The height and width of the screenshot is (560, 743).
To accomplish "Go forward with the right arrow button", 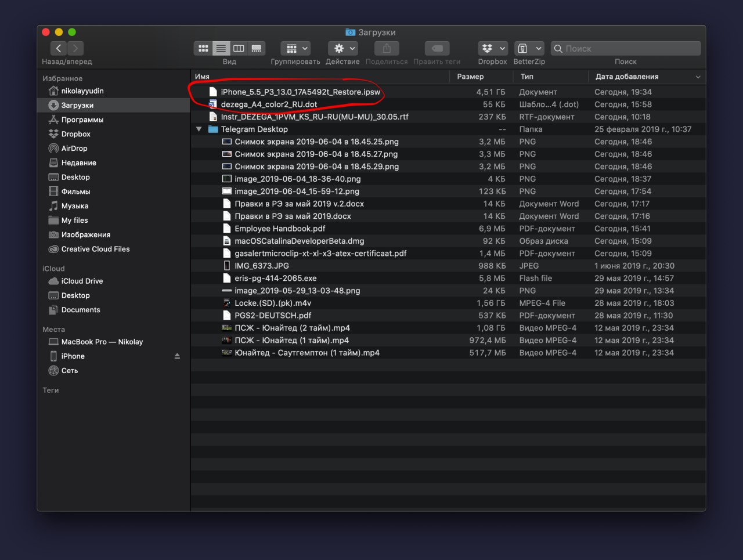I will [x=75, y=48].
